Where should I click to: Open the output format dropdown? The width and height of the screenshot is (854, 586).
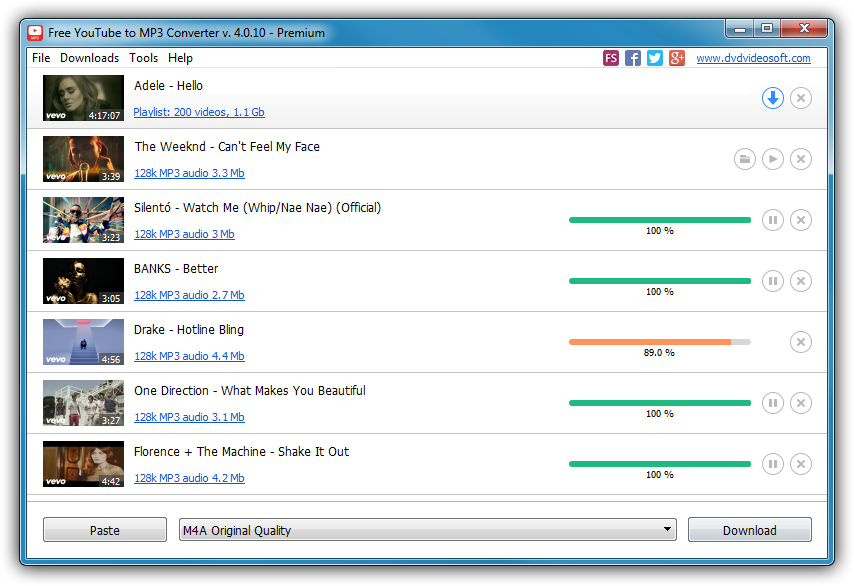(667, 529)
